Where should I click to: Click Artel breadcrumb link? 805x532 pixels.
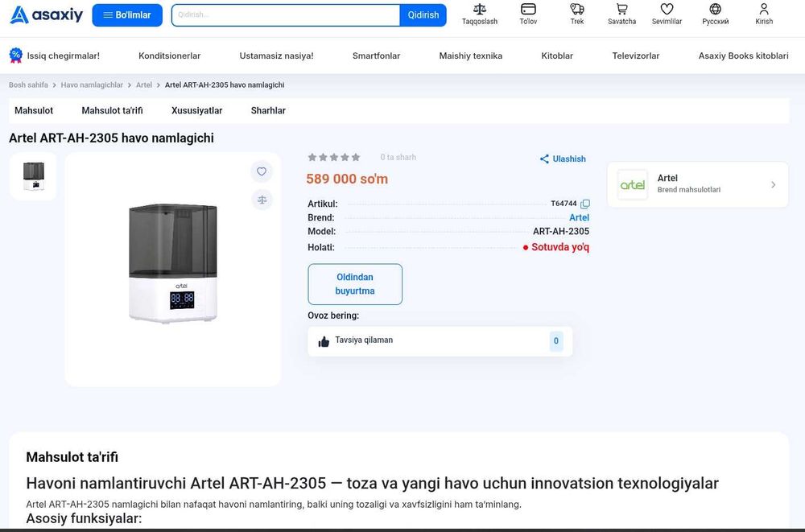tap(144, 85)
